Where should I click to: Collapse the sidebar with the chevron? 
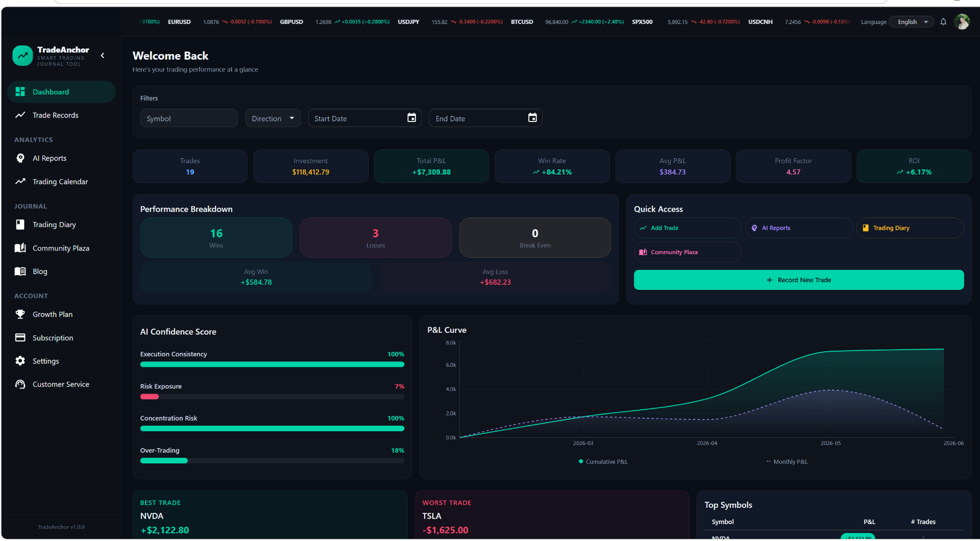point(103,56)
